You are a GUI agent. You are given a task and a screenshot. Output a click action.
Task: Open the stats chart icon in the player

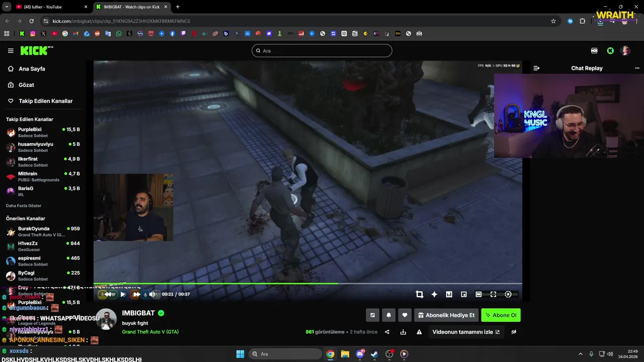[x=449, y=295]
